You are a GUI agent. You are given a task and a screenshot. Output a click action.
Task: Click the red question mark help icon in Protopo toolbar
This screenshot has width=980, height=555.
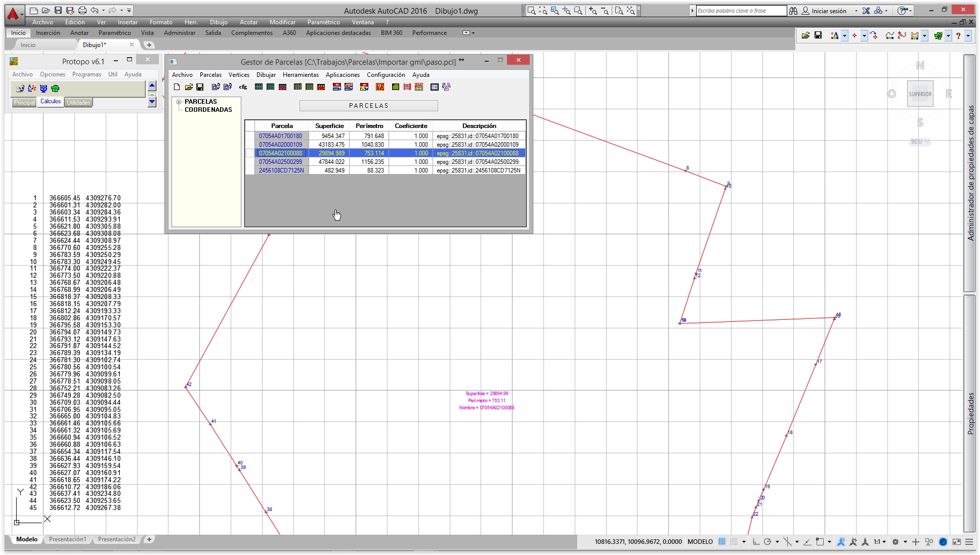pyautogui.click(x=958, y=35)
